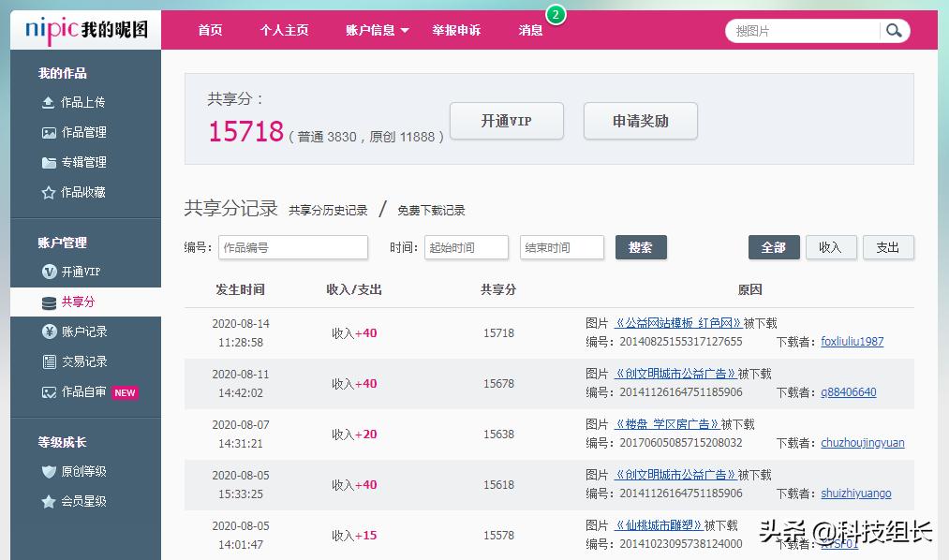Click the magnifier search icon in header
Viewport: 949px width, 560px height.
[895, 31]
